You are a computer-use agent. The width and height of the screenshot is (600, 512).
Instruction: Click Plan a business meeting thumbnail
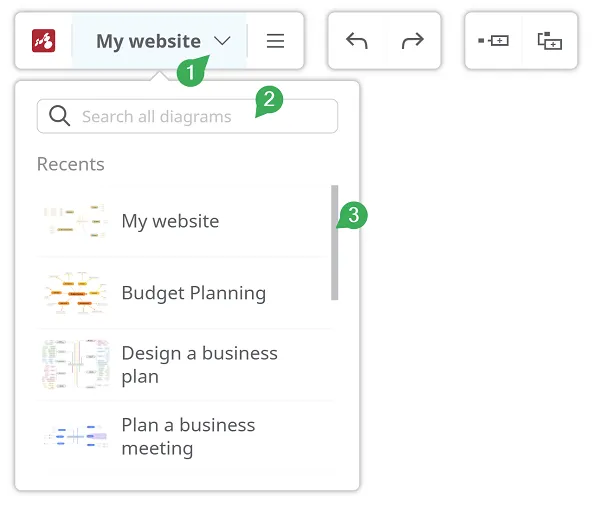coord(75,437)
